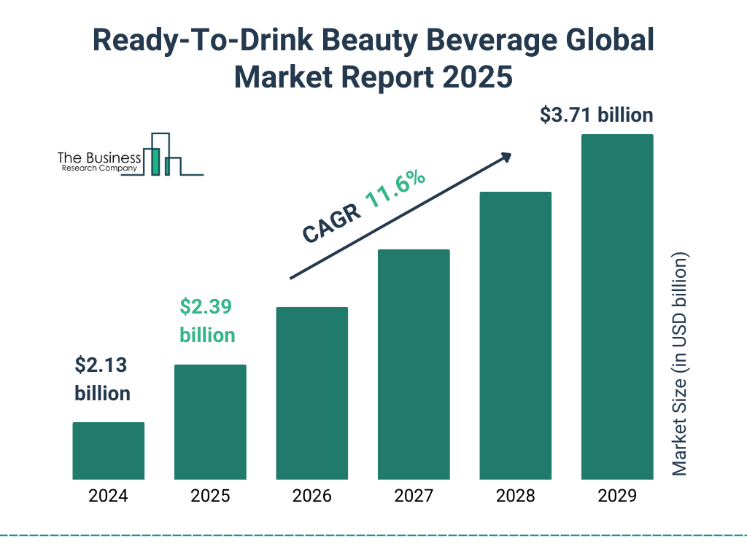This screenshot has width=747, height=560.
Task: Select the tallest bar for 2029
Action: click(x=617, y=307)
